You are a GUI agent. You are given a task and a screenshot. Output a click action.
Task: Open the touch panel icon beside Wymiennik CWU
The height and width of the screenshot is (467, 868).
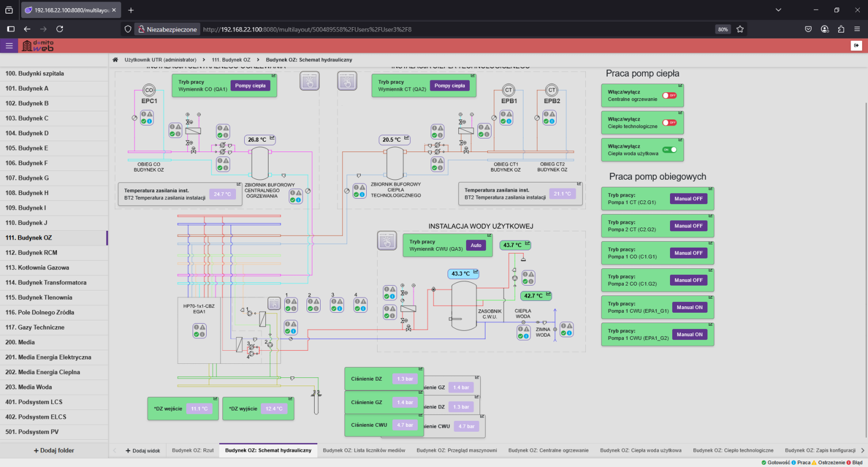(x=387, y=241)
